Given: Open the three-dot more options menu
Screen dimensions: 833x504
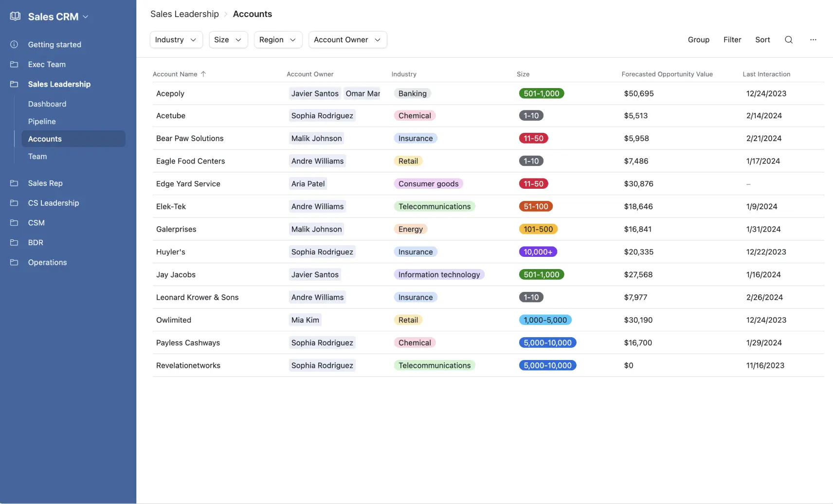Looking at the screenshot, I should 813,40.
